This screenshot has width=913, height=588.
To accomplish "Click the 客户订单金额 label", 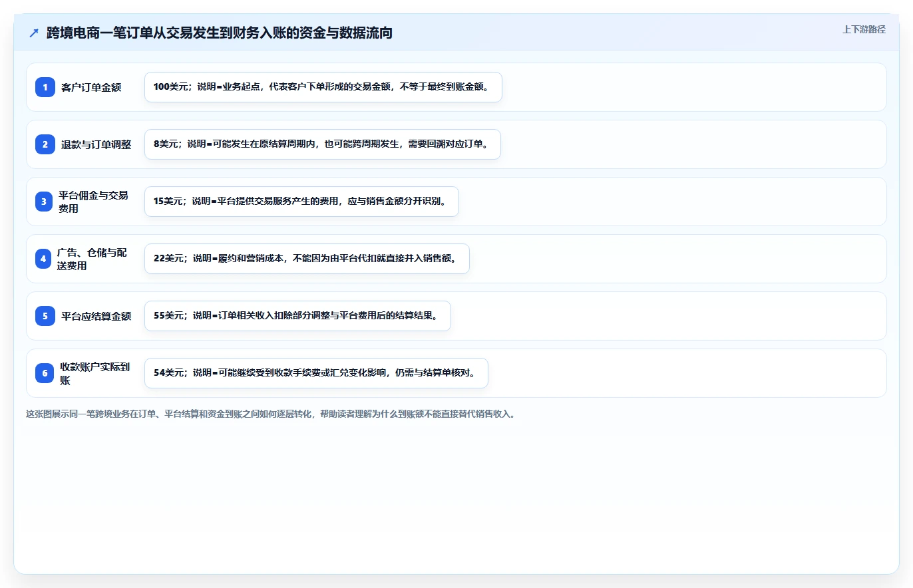I will (91, 87).
